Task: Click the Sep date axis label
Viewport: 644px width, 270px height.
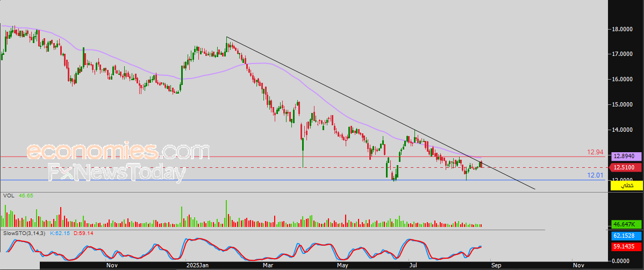Action: point(496,266)
